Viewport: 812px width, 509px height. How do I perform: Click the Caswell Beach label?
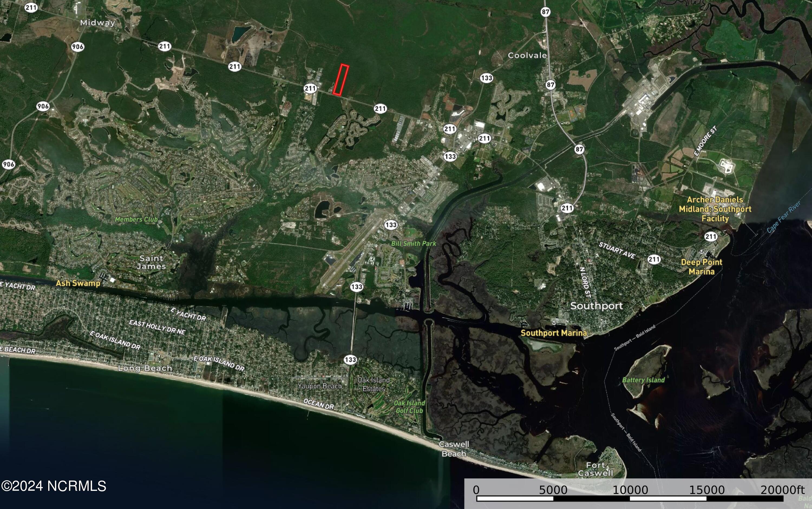454,449
